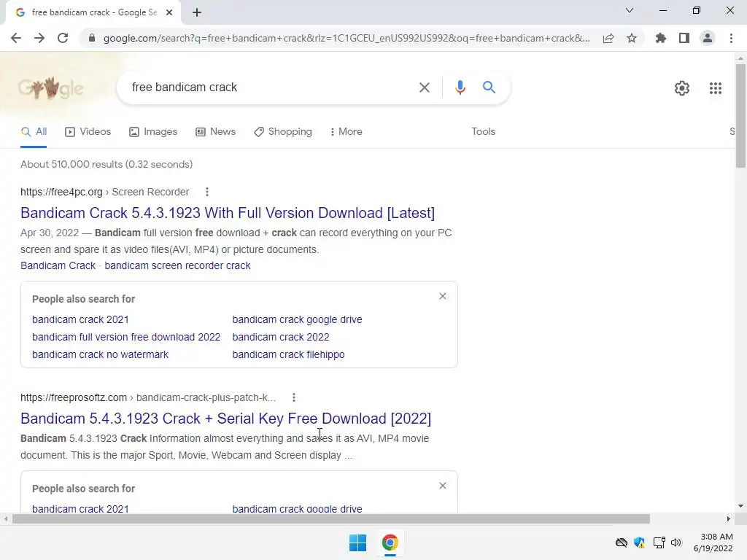Image resolution: width=747 pixels, height=560 pixels.
Task: Click the Google doodle logo
Action: (x=50, y=88)
